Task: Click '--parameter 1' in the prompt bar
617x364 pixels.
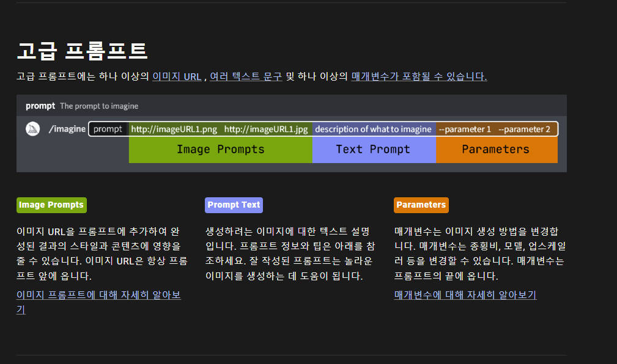Action: [465, 129]
